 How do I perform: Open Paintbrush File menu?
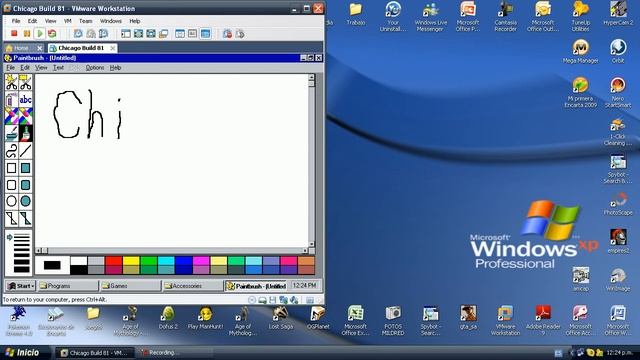11,68
